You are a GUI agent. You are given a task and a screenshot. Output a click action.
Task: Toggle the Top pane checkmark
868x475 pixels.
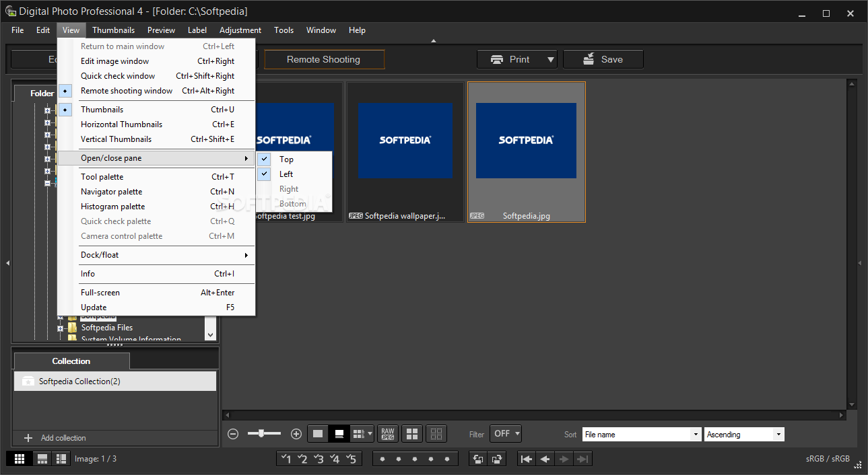(x=265, y=159)
